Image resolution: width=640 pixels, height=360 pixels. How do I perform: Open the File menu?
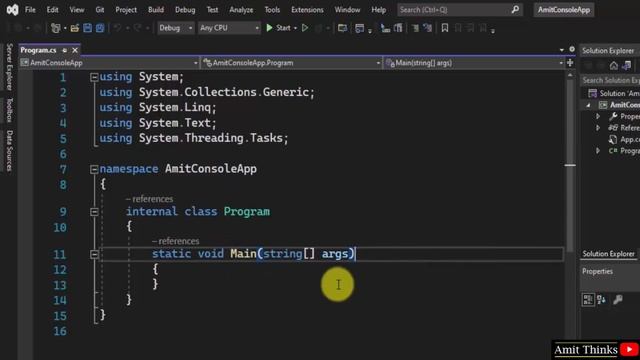30,9
